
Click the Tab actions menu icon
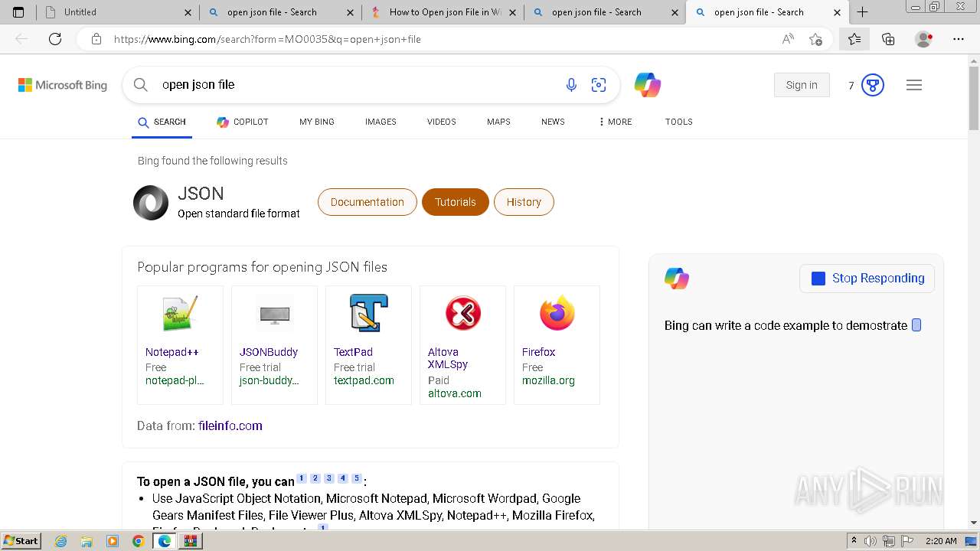pos(18,12)
